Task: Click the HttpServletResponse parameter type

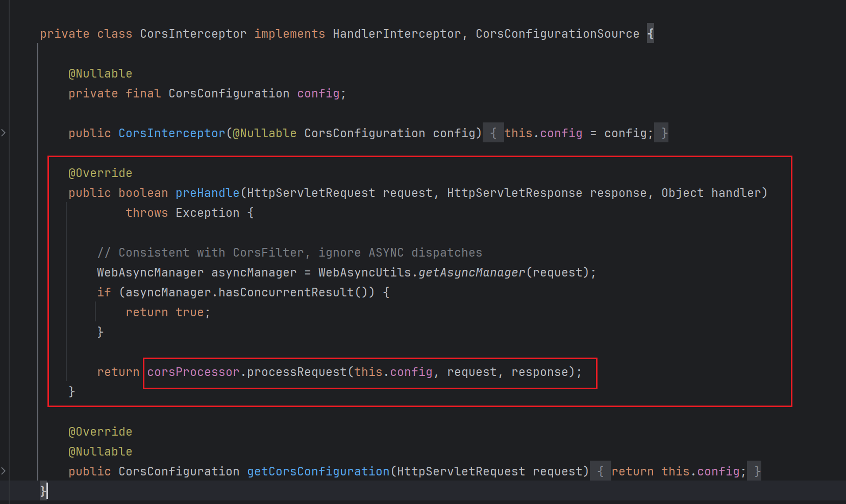Action: pyautogui.click(x=514, y=193)
